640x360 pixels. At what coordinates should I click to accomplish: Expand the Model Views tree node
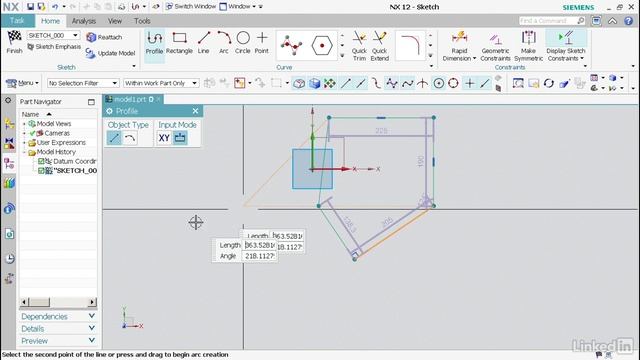click(x=24, y=124)
